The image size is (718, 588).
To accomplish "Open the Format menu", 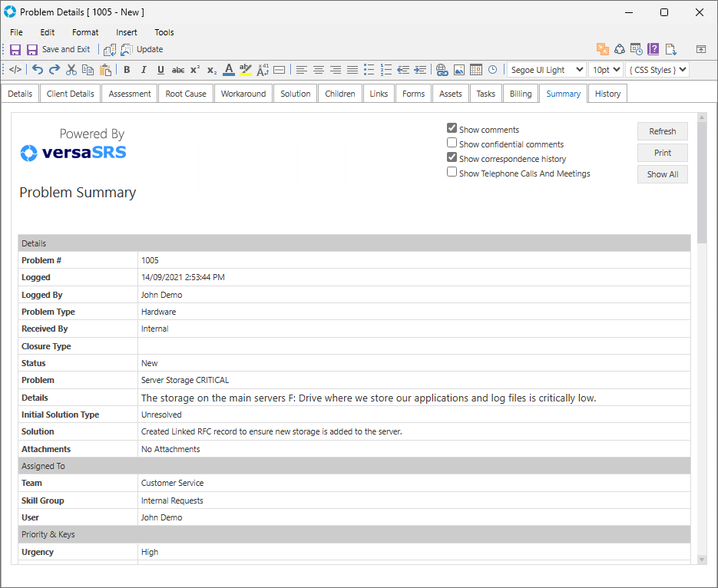I will point(85,32).
